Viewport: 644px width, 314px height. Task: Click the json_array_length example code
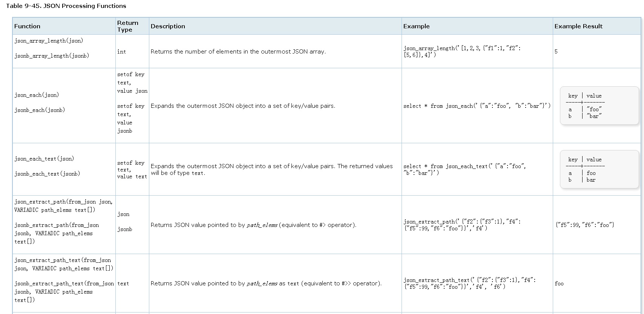coord(462,52)
